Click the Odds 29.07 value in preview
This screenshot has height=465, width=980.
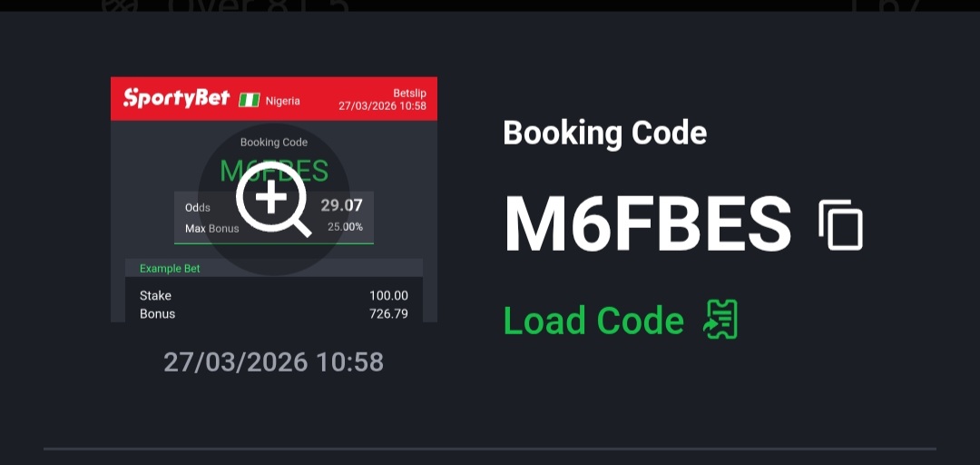(341, 205)
